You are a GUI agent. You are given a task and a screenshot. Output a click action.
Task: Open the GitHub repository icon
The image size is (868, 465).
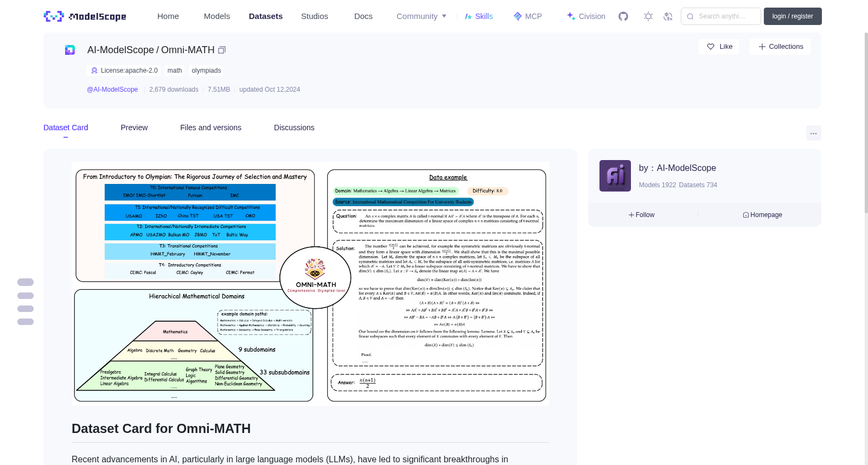[623, 16]
